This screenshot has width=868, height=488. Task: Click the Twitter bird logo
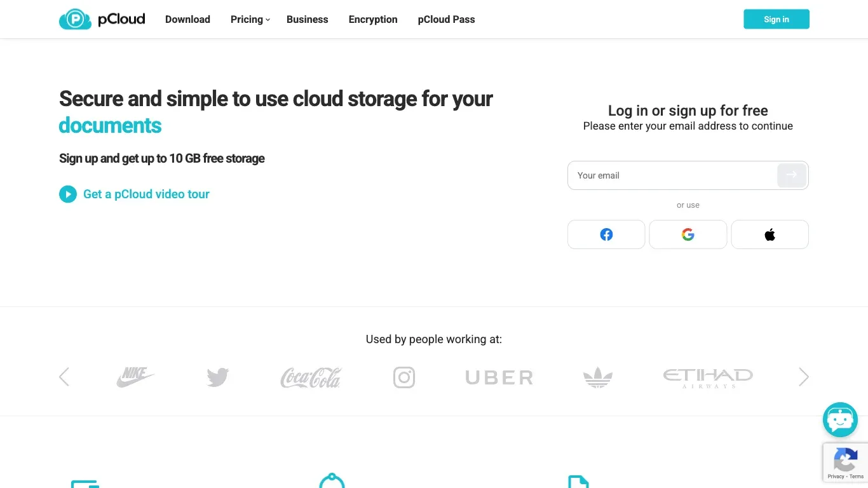[x=218, y=377]
